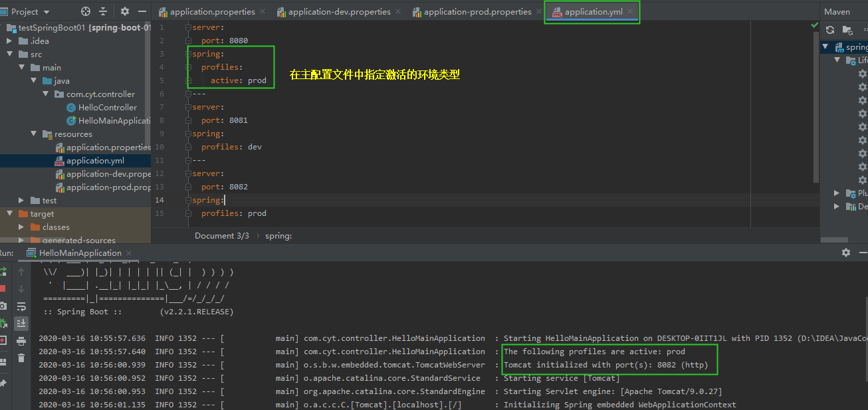Close the application.properties editor tab
This screenshot has height=410, width=868.
(263, 11)
